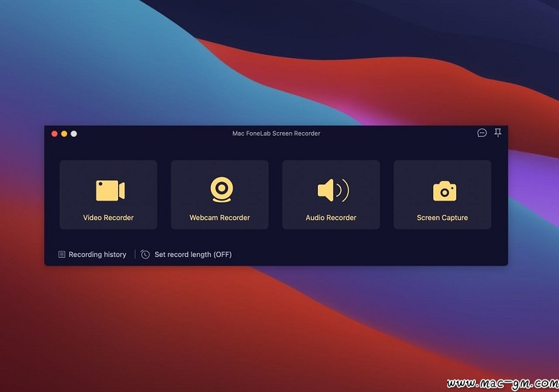This screenshot has width=559, height=392.
Task: Start the Audio Recorder
Action: pyautogui.click(x=331, y=194)
